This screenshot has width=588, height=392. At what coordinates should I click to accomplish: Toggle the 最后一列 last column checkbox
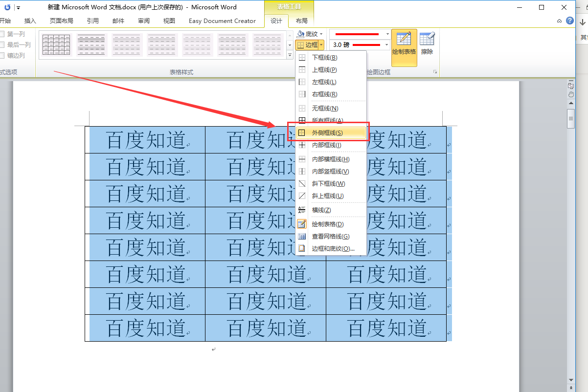point(2,45)
